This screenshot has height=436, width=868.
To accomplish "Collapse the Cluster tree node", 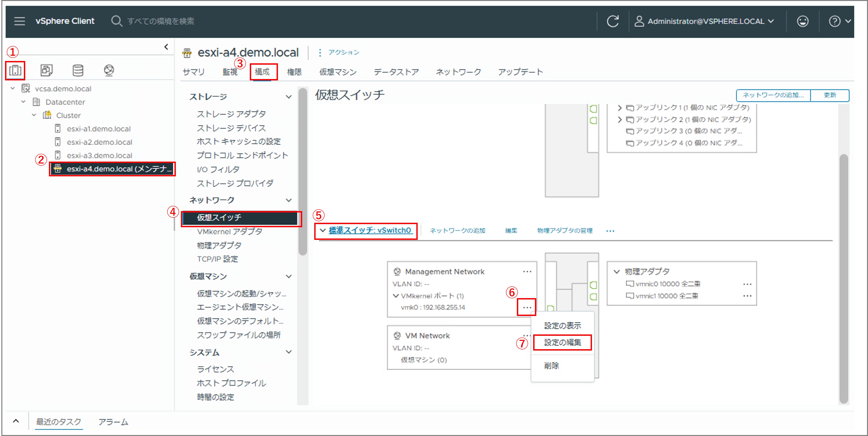I will (34, 115).
